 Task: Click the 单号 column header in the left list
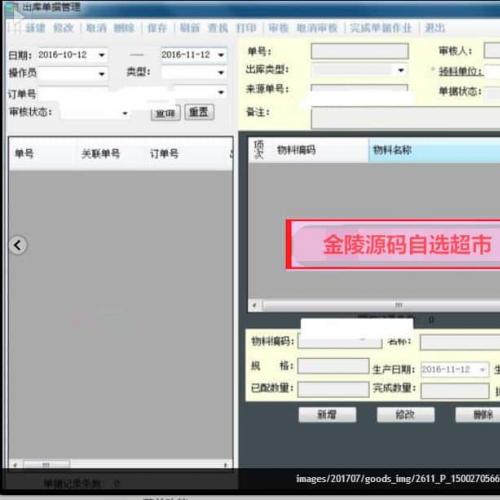pos(24,154)
